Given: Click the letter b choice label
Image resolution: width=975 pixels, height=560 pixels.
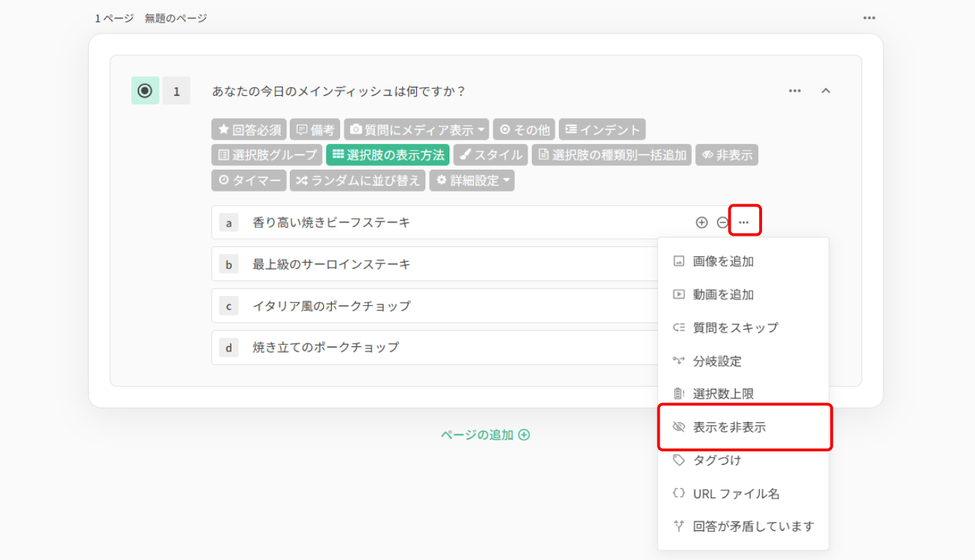Looking at the screenshot, I should [229, 265].
